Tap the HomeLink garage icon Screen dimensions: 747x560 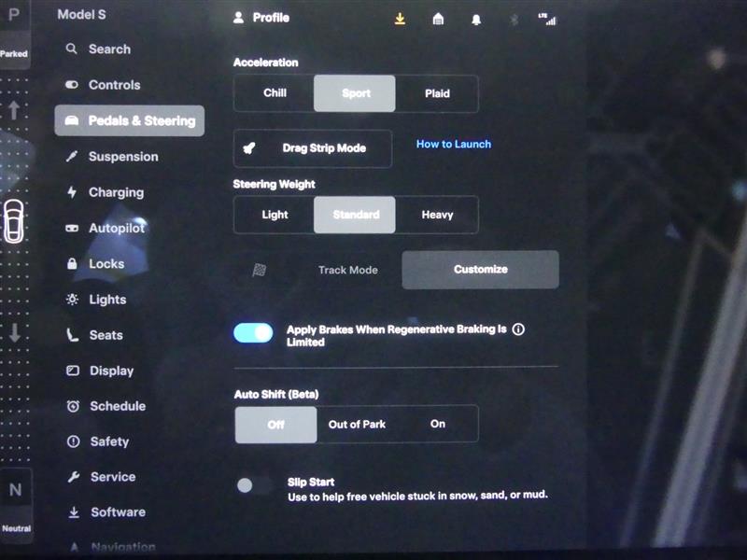click(437, 19)
